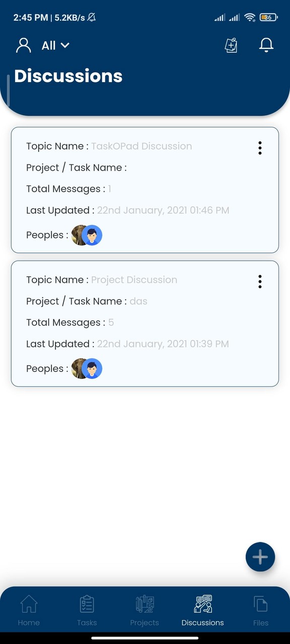
Task: Open the Home icon in bottom navigation
Action: 29,609
